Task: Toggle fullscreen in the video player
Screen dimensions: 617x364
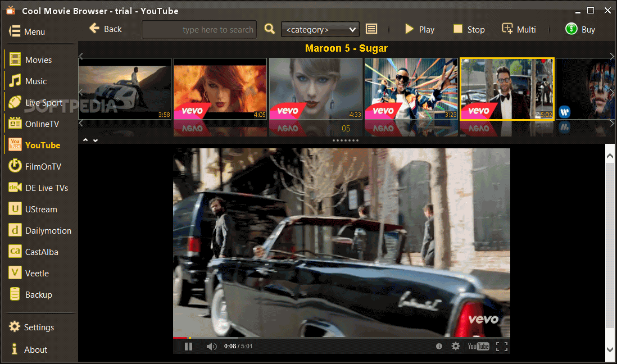Action: tap(502, 346)
